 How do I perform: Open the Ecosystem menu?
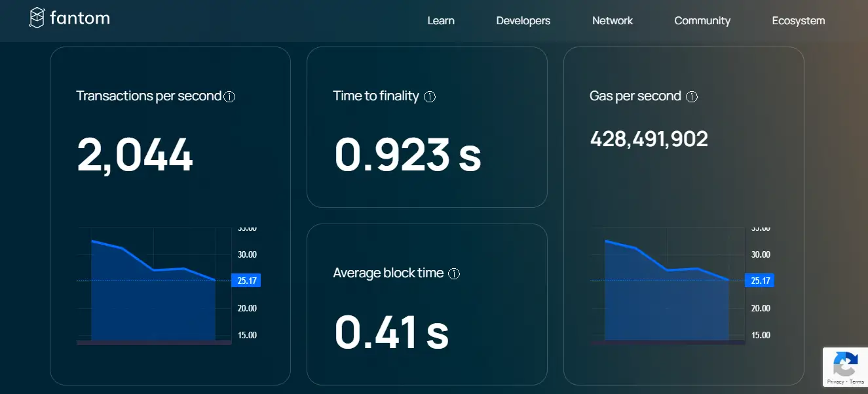799,20
